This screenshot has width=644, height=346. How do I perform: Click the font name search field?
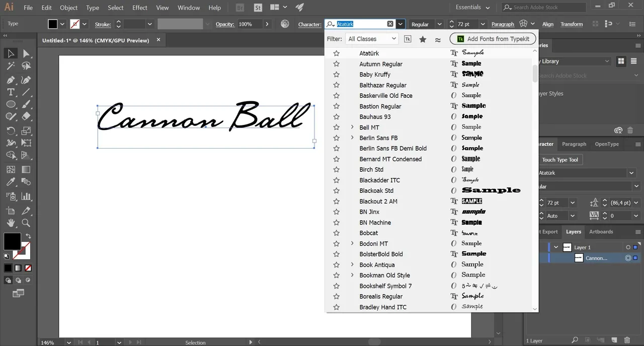[x=360, y=24]
